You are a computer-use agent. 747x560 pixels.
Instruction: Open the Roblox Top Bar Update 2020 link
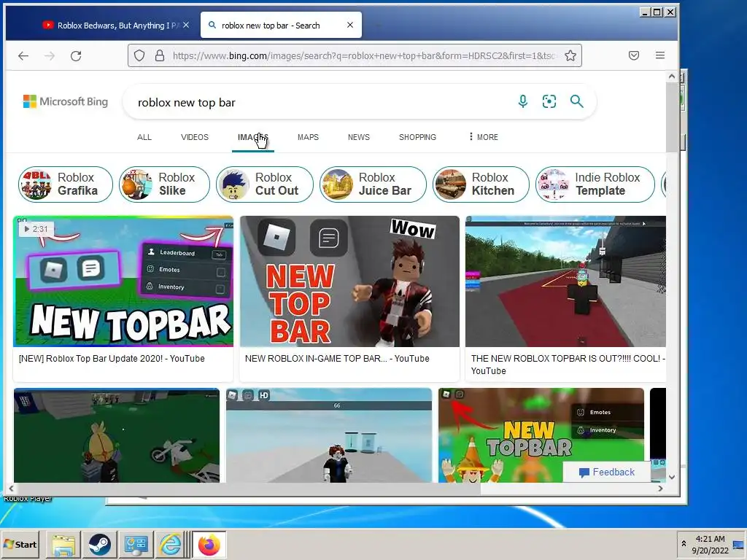tap(112, 359)
